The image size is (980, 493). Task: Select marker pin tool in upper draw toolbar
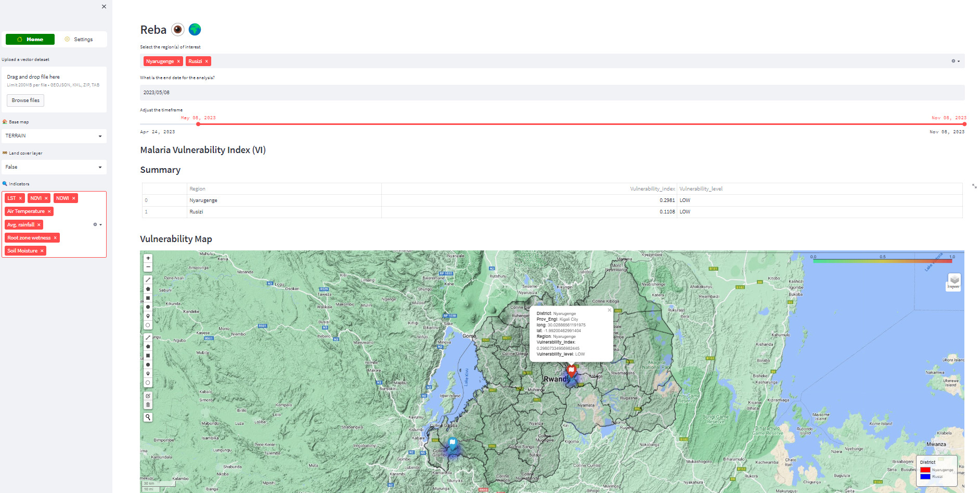148,316
